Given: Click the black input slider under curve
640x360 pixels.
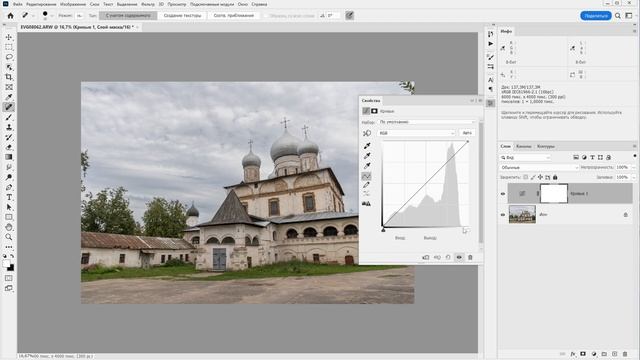Looking at the screenshot, I should click(x=383, y=230).
